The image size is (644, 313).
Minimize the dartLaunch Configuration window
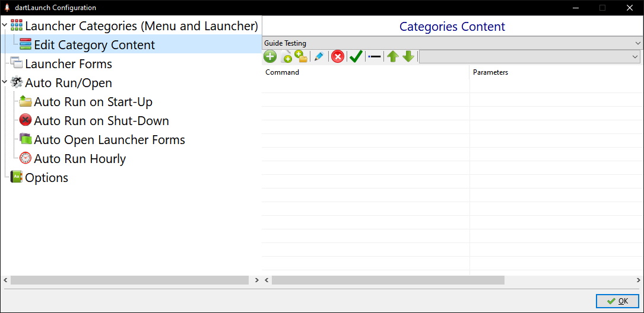pos(577,7)
